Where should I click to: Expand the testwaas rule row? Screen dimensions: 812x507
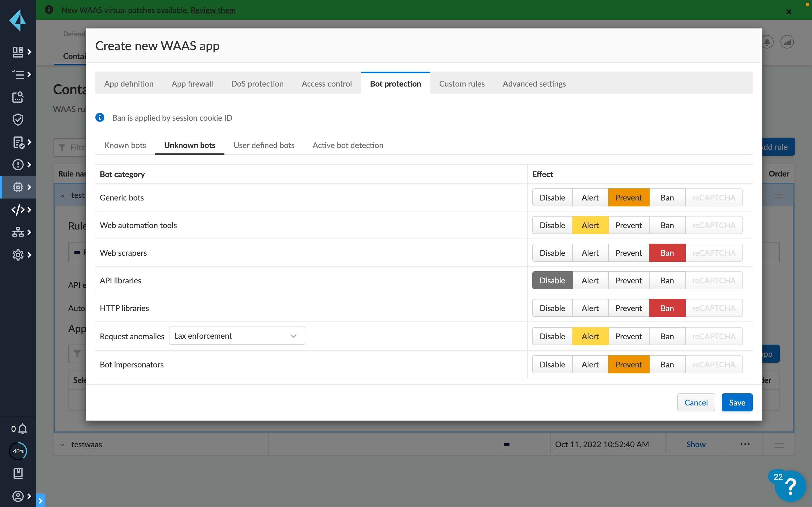(62, 444)
